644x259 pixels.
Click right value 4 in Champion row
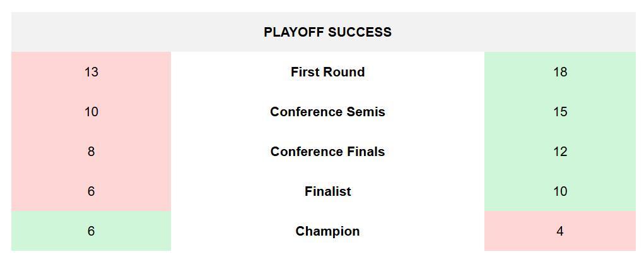pyautogui.click(x=560, y=231)
